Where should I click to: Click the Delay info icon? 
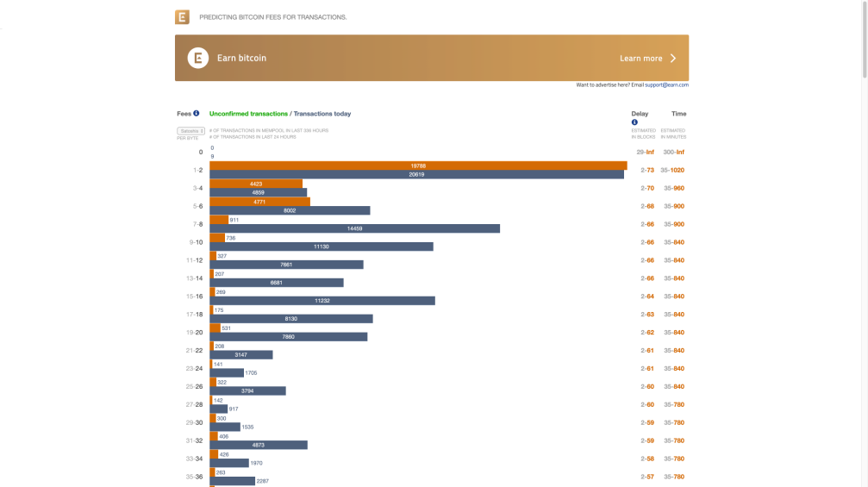634,122
